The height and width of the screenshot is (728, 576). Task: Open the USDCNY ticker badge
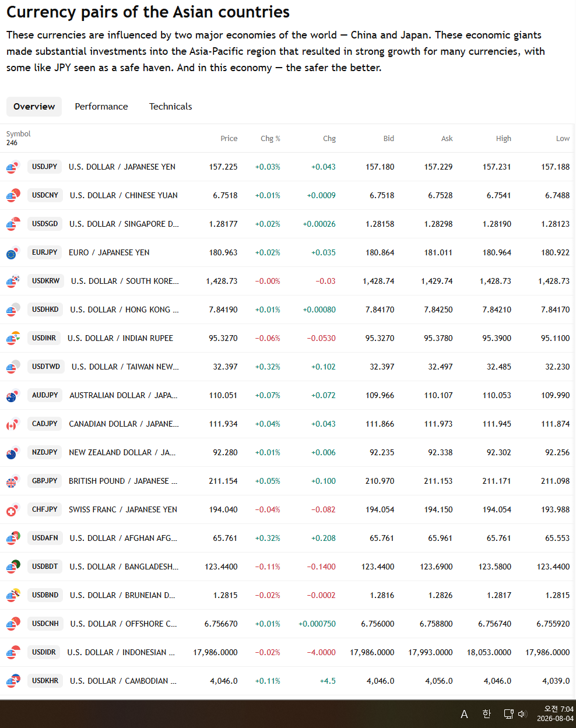(45, 195)
